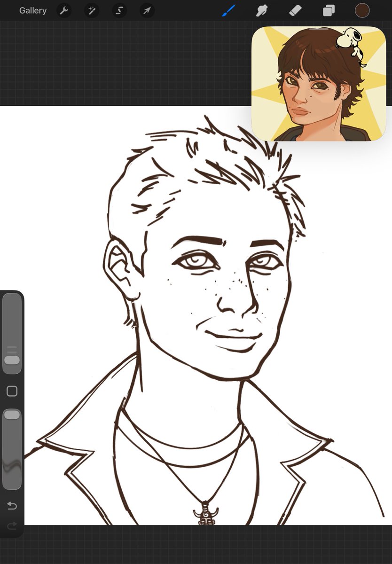Toggle the square modify button on sidebar
The height and width of the screenshot is (564, 392).
click(12, 391)
